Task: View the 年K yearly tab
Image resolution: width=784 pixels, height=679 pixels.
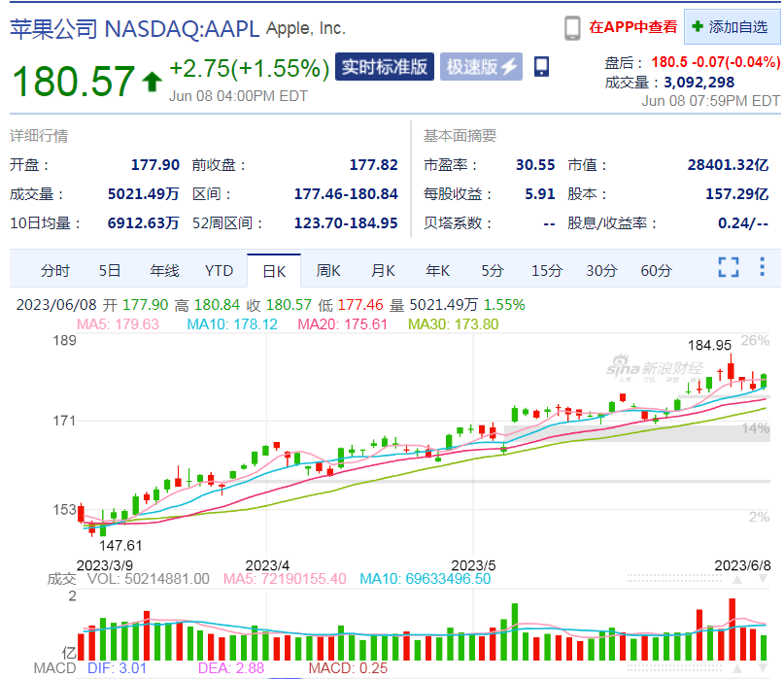Action: coord(437,270)
